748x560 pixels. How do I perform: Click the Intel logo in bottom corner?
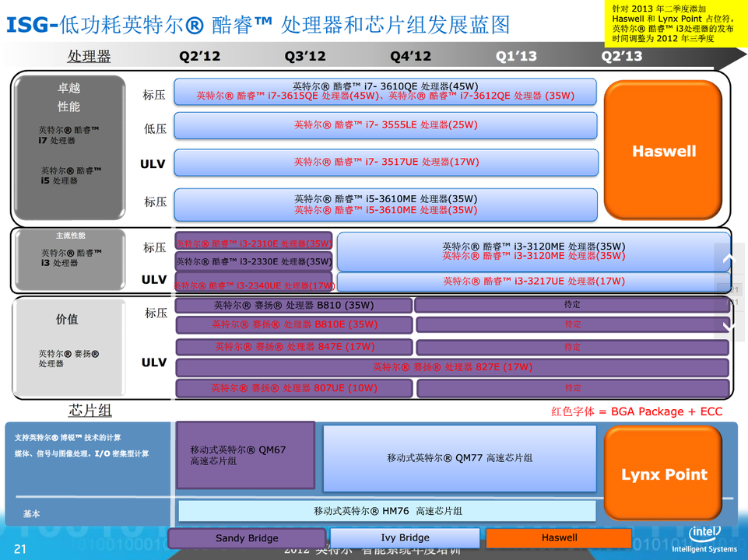tap(704, 538)
